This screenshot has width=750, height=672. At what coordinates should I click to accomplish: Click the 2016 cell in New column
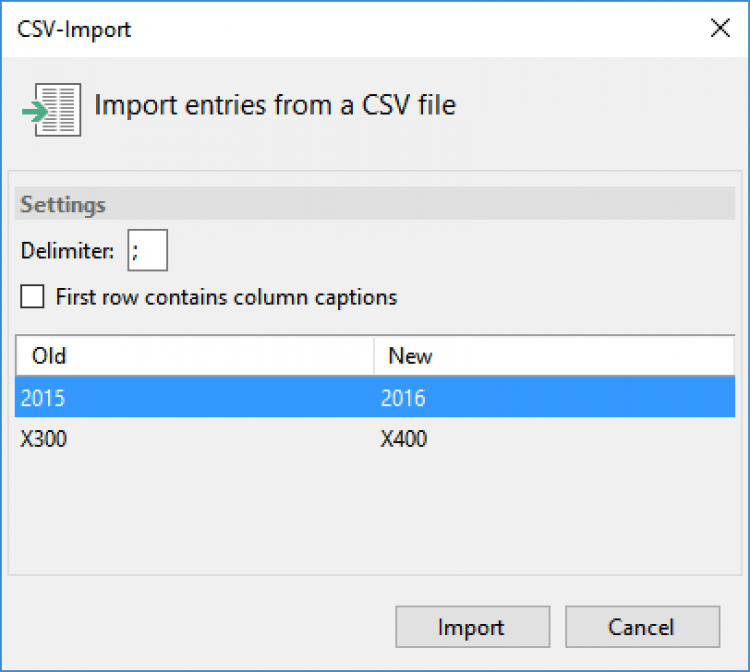click(x=403, y=398)
